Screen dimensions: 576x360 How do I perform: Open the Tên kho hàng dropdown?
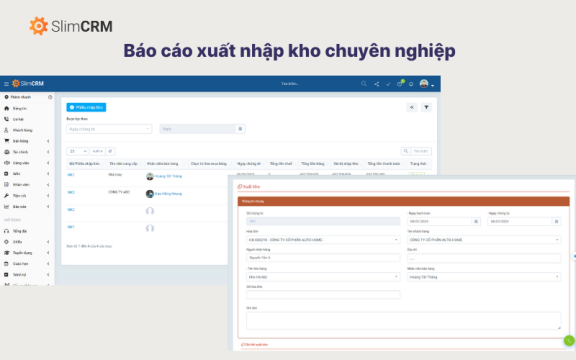click(323, 277)
